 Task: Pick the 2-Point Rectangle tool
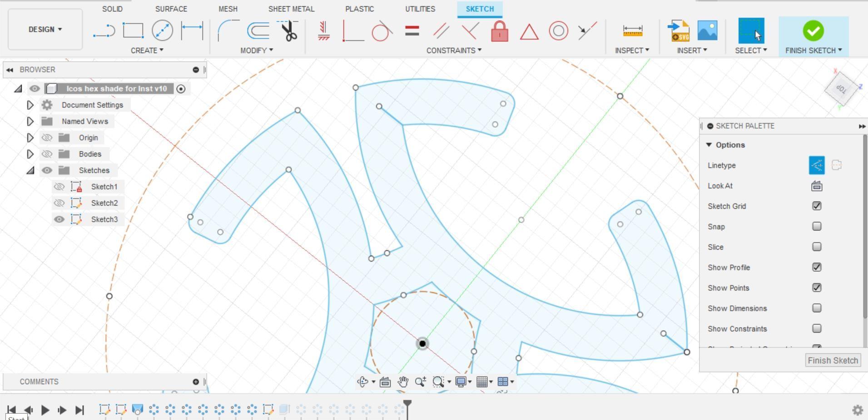(x=133, y=31)
